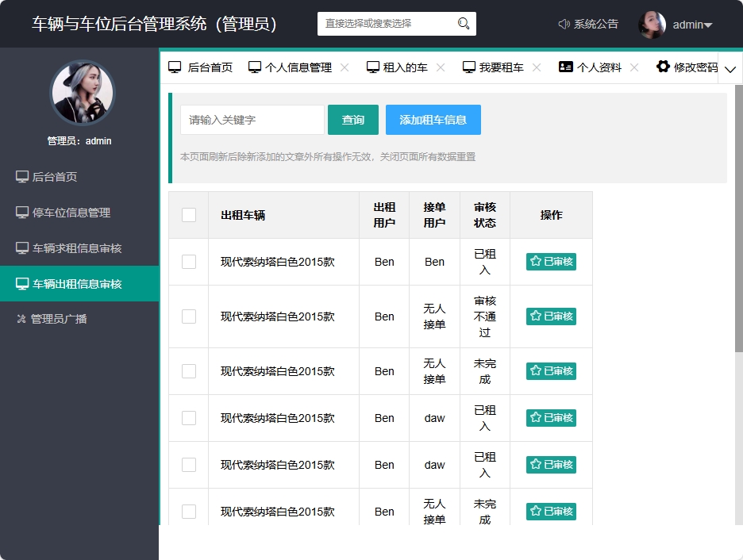Open the 直接选择或搜索选择 select field

[x=389, y=24]
